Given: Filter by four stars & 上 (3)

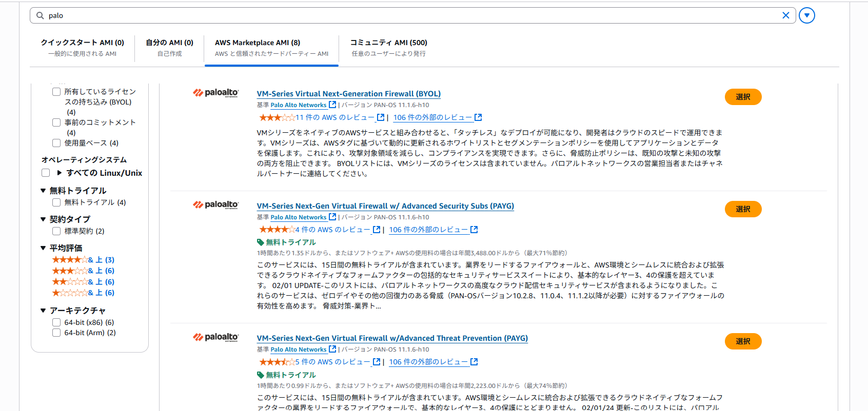Looking at the screenshot, I should [83, 260].
